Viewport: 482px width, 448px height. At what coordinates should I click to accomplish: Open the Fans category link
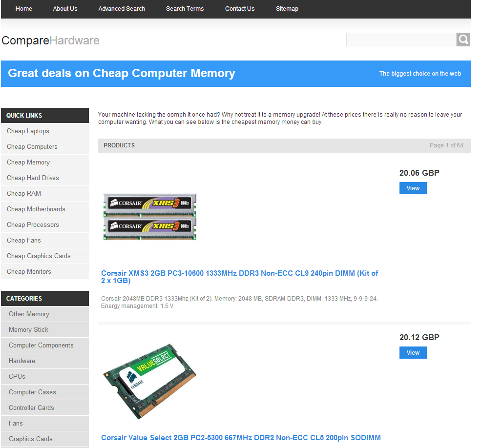(x=45, y=424)
